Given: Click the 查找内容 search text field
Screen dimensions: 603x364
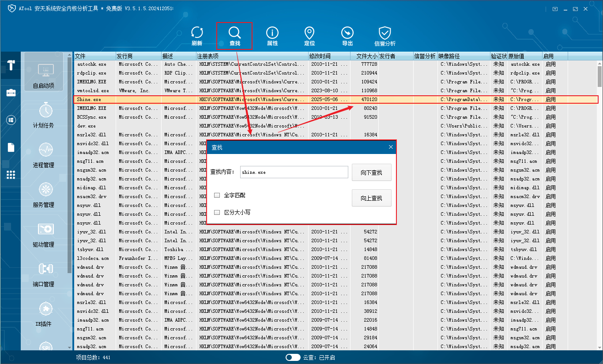Looking at the screenshot, I should point(294,172).
